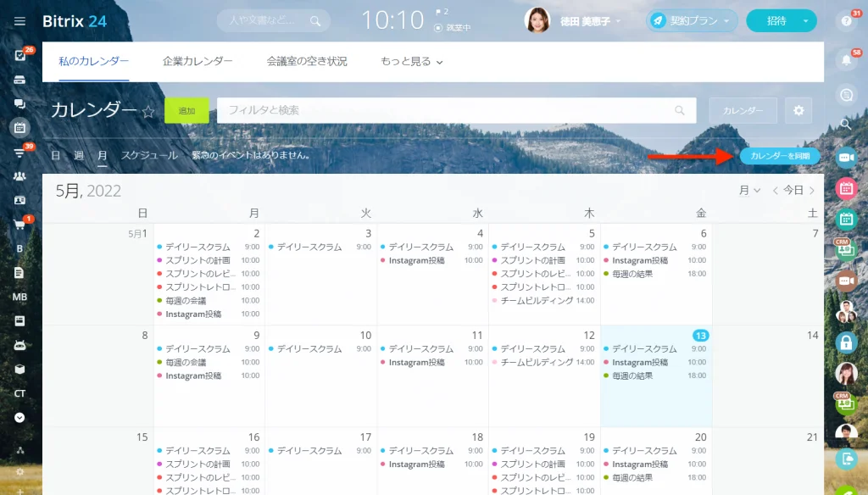
Task: Click the カレンダー button beside search
Action: 743,111
